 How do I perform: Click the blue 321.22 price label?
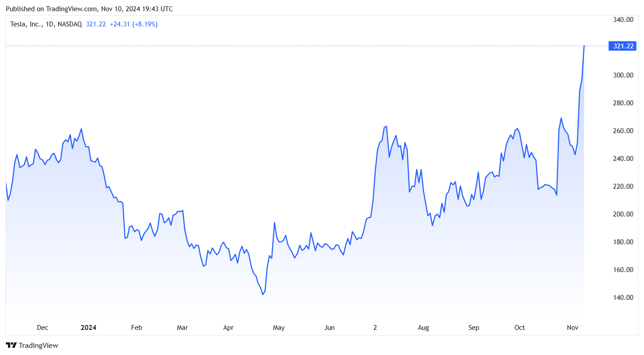(x=623, y=46)
